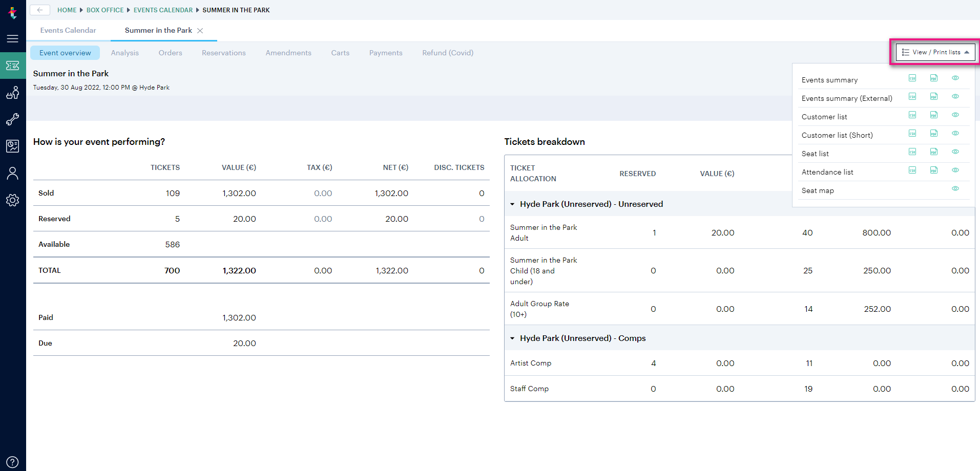Image resolution: width=980 pixels, height=471 pixels.
Task: Open the help question mark at sidebar bottom
Action: tap(12, 461)
